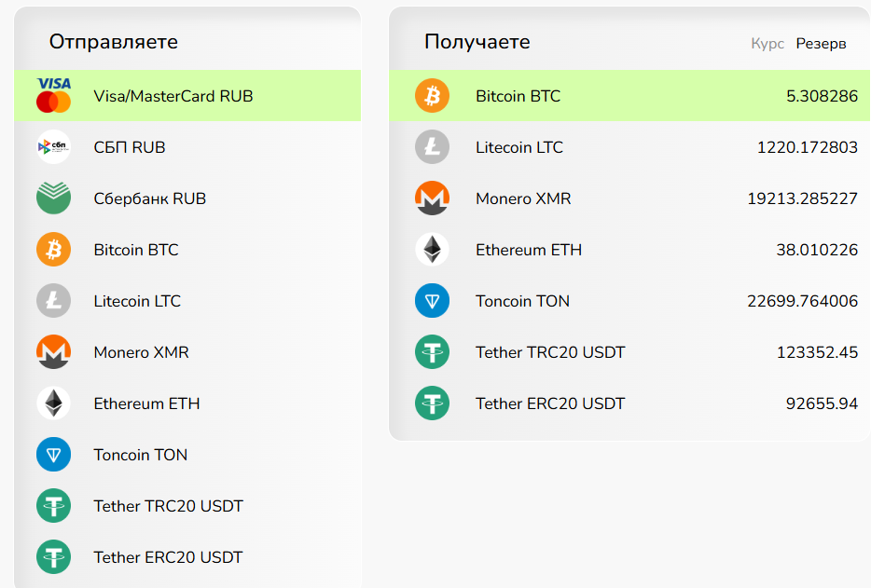The height and width of the screenshot is (588, 871).
Task: Click Monero icon in Получаете list
Action: [432, 198]
